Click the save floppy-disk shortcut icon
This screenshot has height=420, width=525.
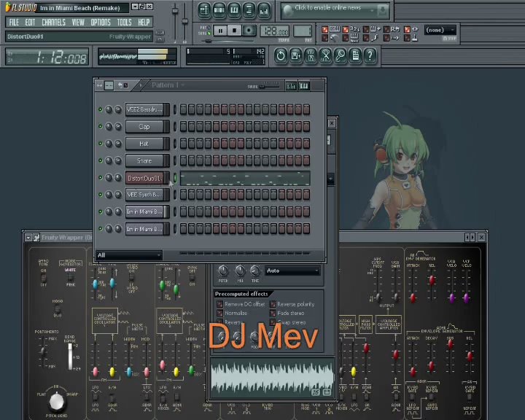pyautogui.click(x=295, y=55)
